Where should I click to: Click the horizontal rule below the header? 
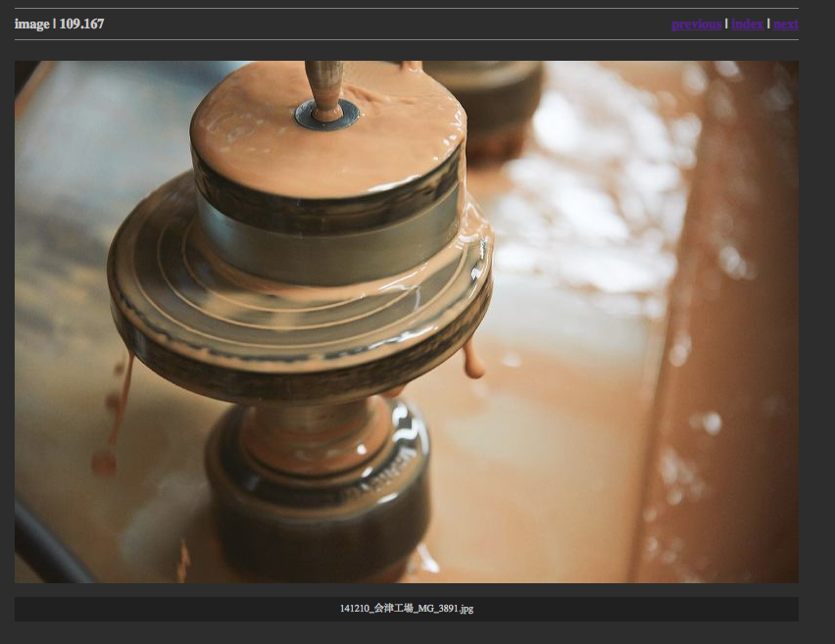406,40
